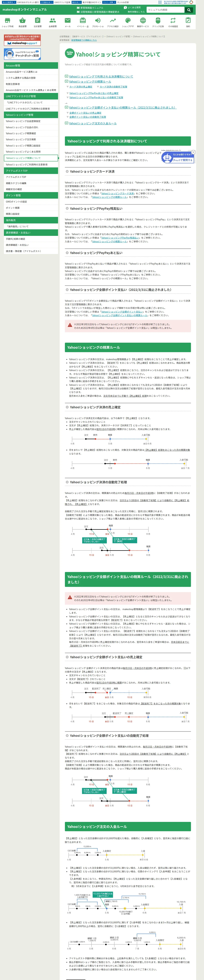
Task: Open 無料体験はこちら link
Action: 136,12
